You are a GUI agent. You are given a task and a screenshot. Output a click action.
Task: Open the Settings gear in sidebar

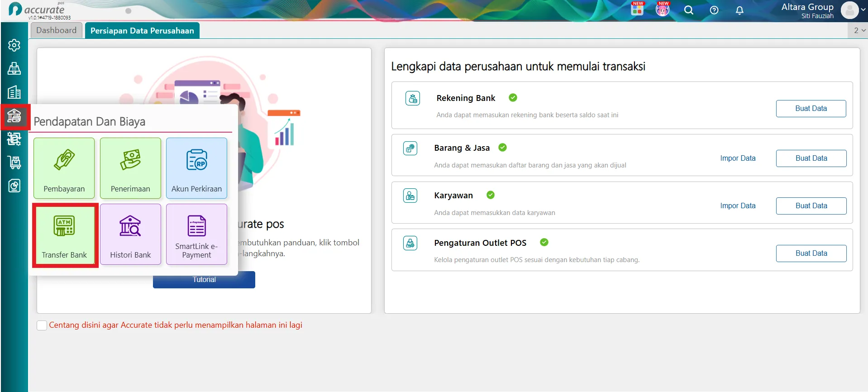tap(14, 45)
